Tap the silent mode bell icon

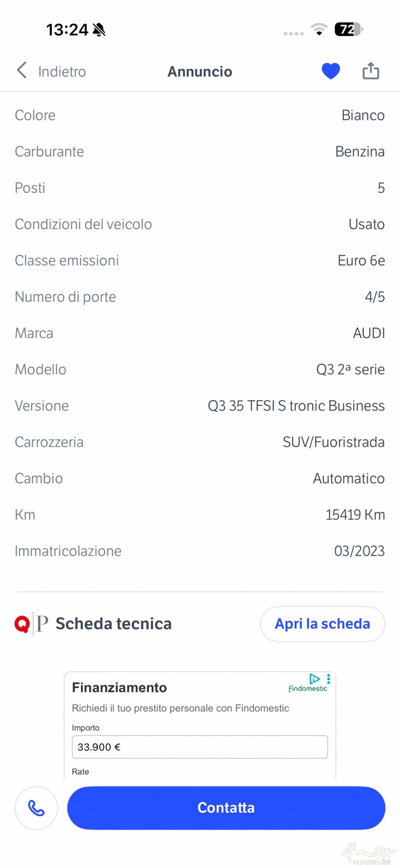99,30
